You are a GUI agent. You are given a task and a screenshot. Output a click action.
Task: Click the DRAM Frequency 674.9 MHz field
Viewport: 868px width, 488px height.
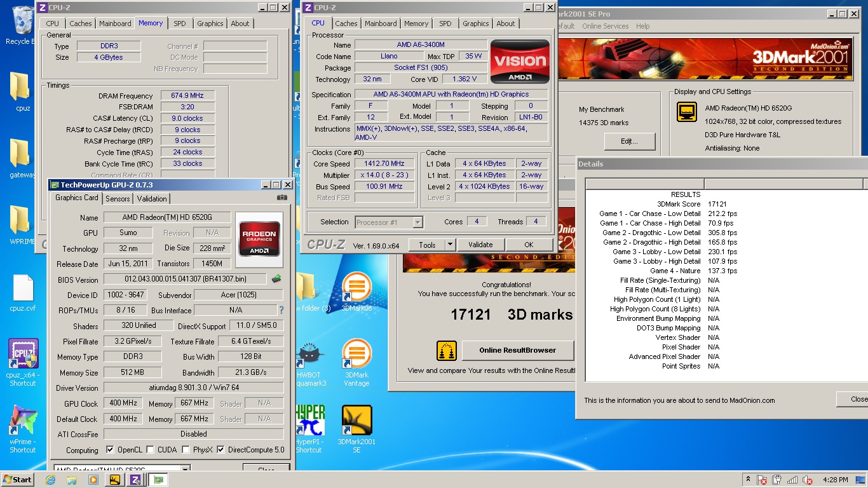pos(187,96)
